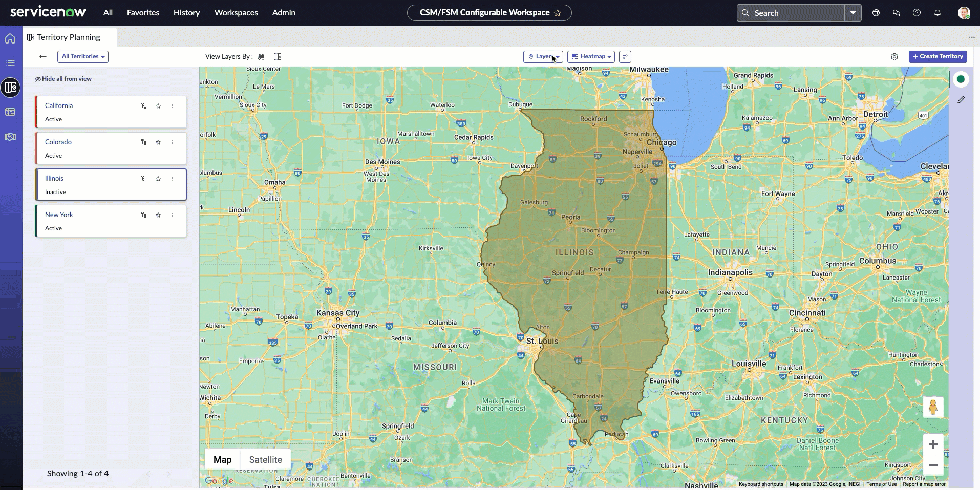
Task: Open the map settings gear icon
Action: pyautogui.click(x=894, y=57)
